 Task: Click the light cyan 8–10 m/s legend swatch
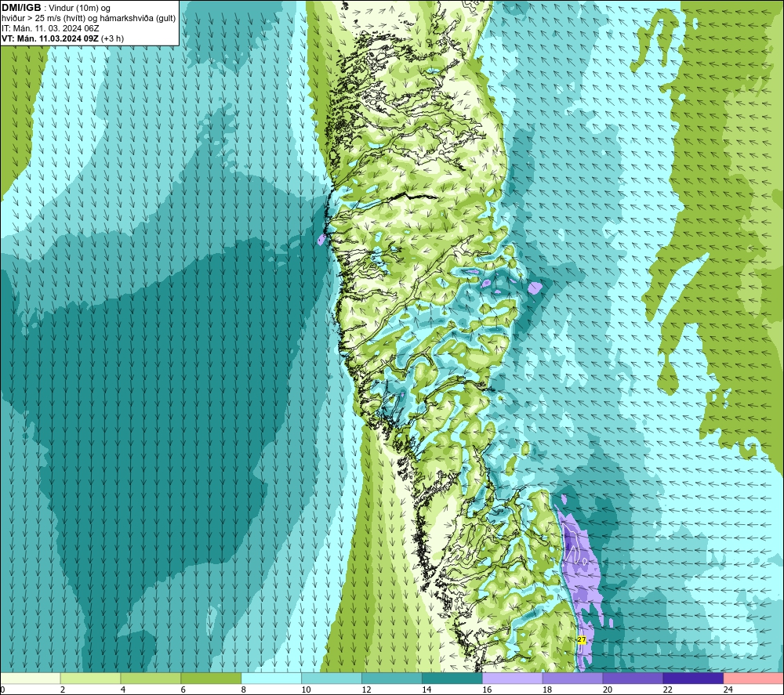(271, 678)
